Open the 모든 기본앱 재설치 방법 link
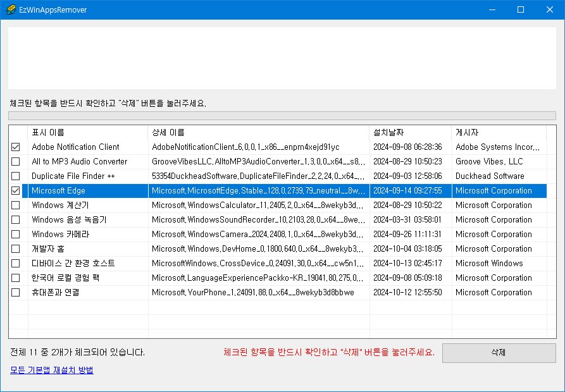565x392 pixels. (52, 370)
